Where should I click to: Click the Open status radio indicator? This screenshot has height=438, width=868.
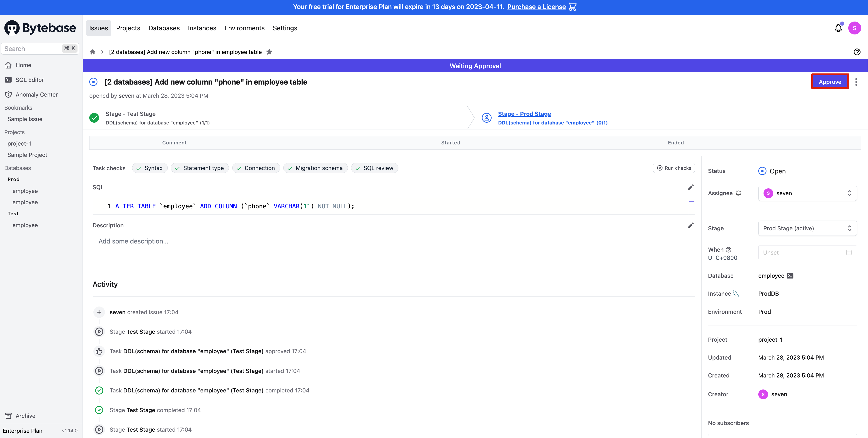pos(762,171)
